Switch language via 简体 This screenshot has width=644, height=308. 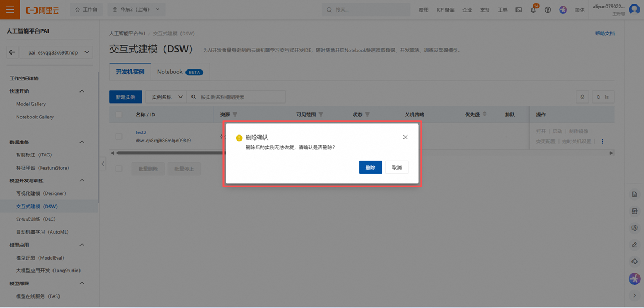579,10
